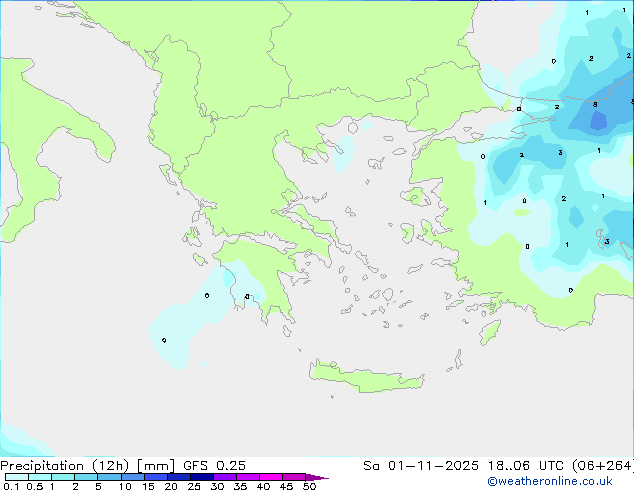Viewport: 634px width, 490px height.
Task: Click the navy 25–30 mm legend swatch
Action: (202, 477)
